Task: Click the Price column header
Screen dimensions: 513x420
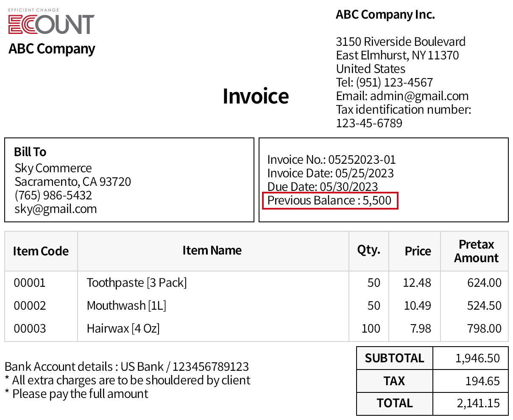Action: (x=418, y=251)
